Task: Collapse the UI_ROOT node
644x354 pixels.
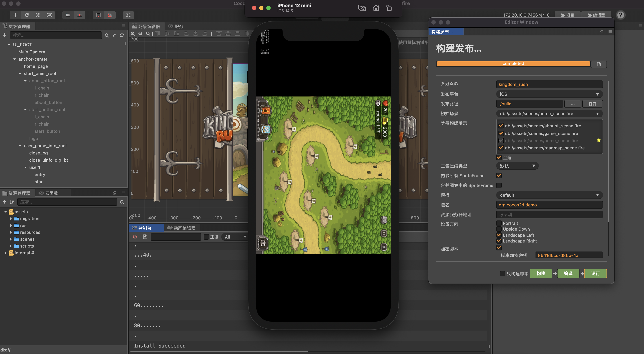Action: click(x=9, y=45)
